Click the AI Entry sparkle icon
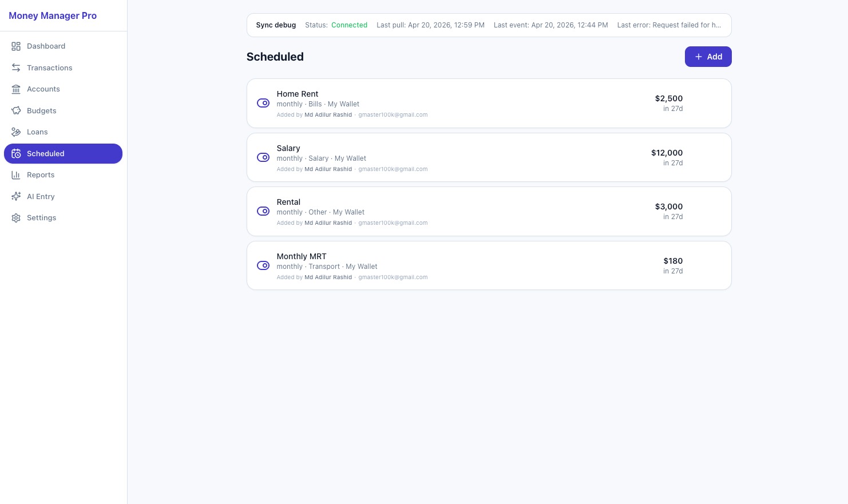Image resolution: width=848 pixels, height=504 pixels. 16,196
